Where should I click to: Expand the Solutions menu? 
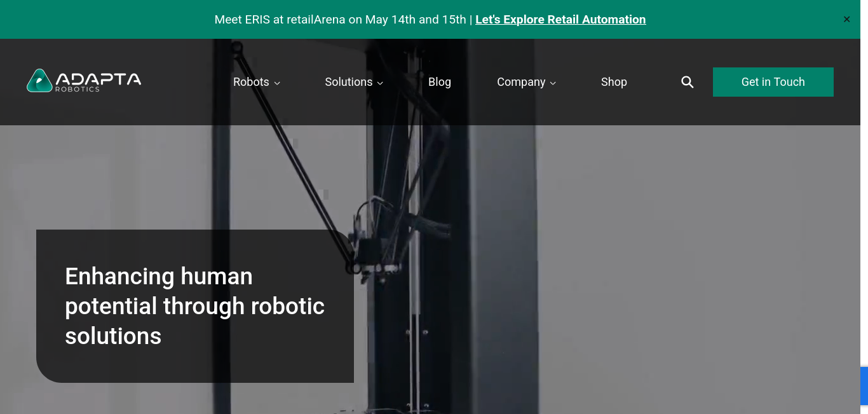(354, 82)
